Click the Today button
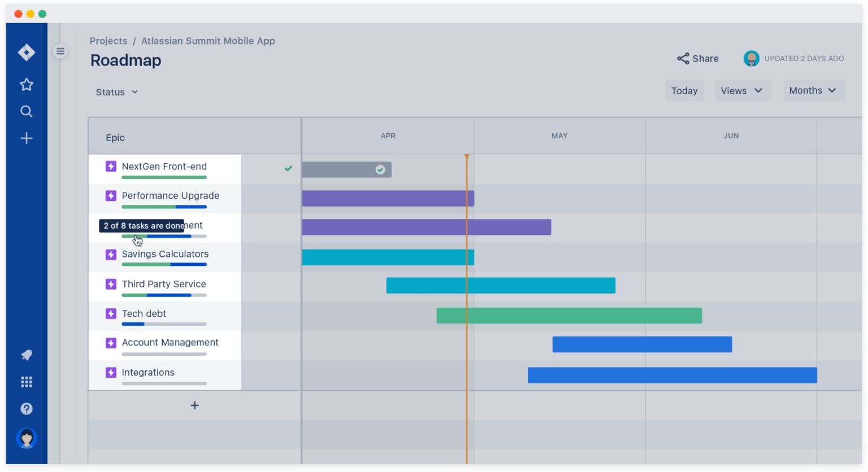This screenshot has height=472, width=868. 684,90
